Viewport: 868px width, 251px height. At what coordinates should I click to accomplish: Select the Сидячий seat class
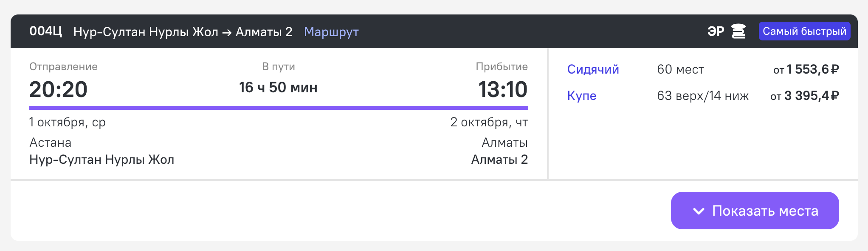tap(593, 69)
